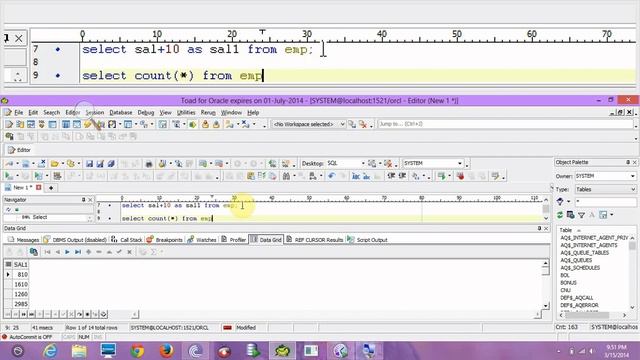
Task: Switch to the Call Stack tab
Action: 127,240
